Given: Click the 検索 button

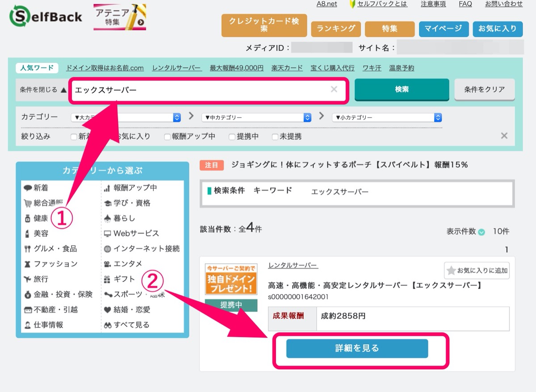Looking at the screenshot, I should coord(402,89).
